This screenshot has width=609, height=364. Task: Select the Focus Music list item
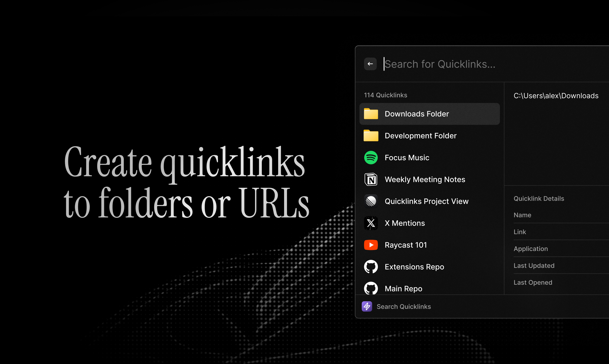[407, 158]
